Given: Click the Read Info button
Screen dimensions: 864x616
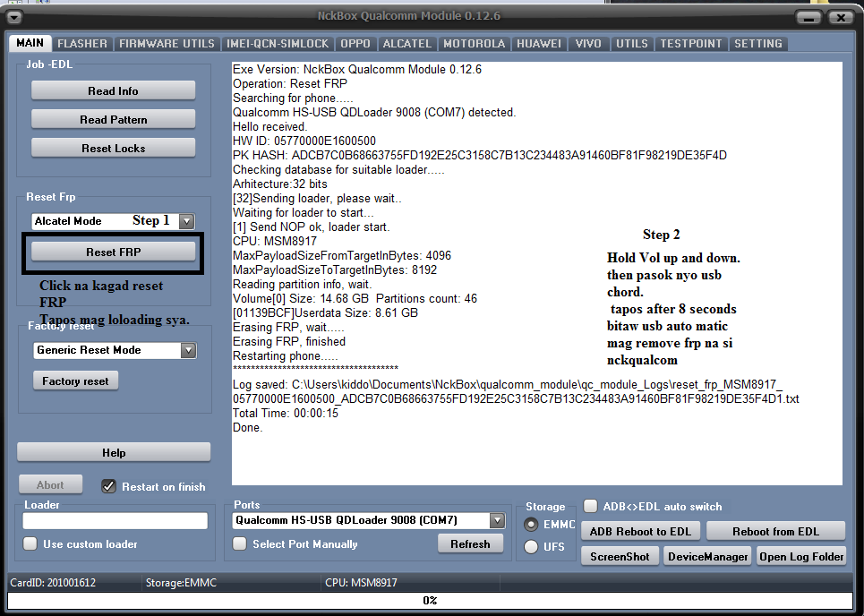Looking at the screenshot, I should tap(113, 91).
